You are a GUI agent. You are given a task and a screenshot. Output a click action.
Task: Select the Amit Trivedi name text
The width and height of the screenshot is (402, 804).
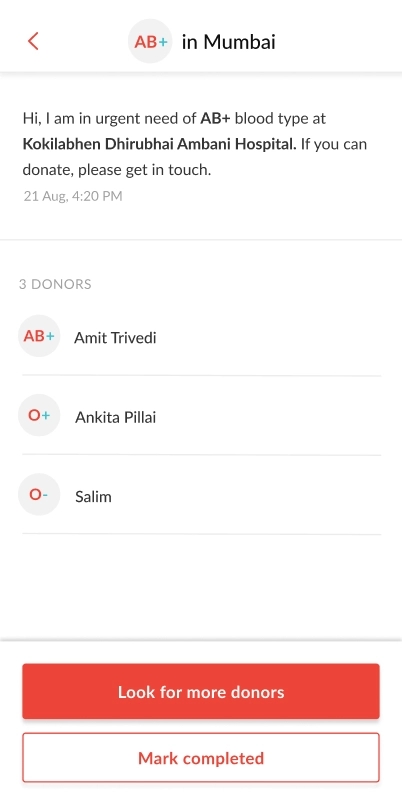pos(115,338)
